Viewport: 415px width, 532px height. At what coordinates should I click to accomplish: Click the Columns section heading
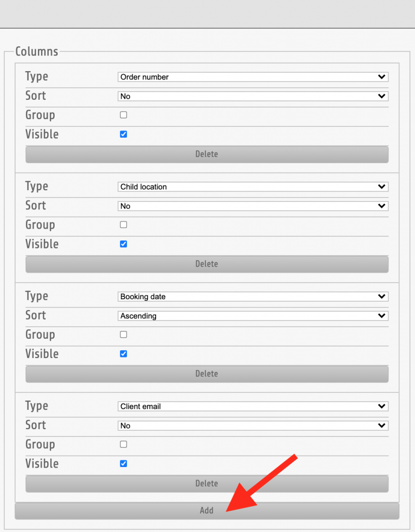click(37, 51)
